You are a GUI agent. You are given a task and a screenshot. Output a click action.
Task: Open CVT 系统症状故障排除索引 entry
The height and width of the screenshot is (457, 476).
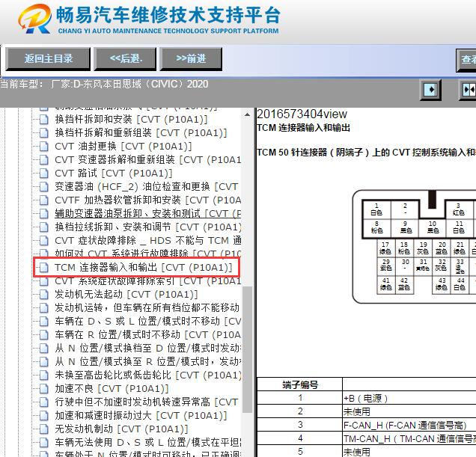[148, 281]
